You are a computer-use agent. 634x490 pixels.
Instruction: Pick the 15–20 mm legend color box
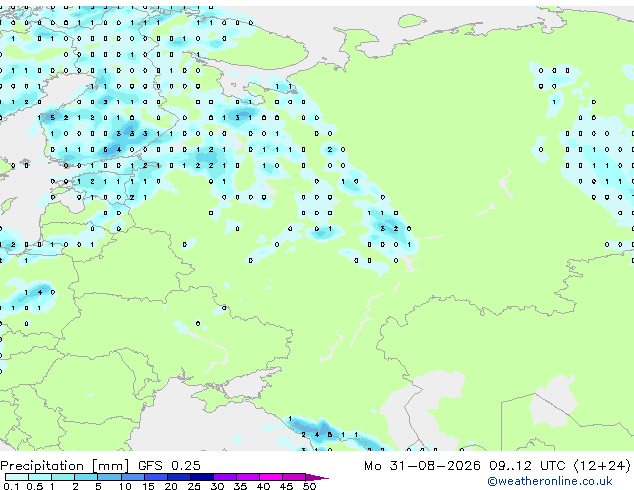156,477
